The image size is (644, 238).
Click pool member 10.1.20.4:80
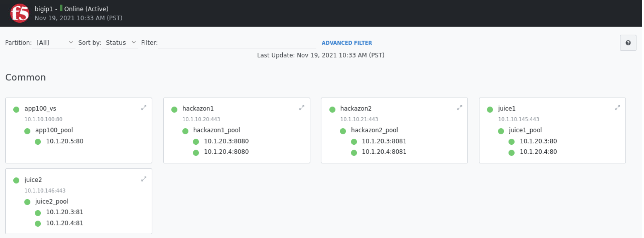point(538,152)
